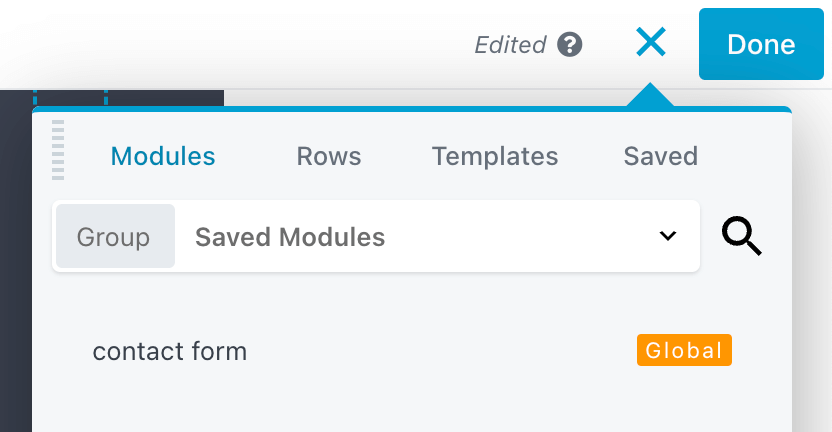
Task: Click the Edited status text
Action: click(510, 45)
